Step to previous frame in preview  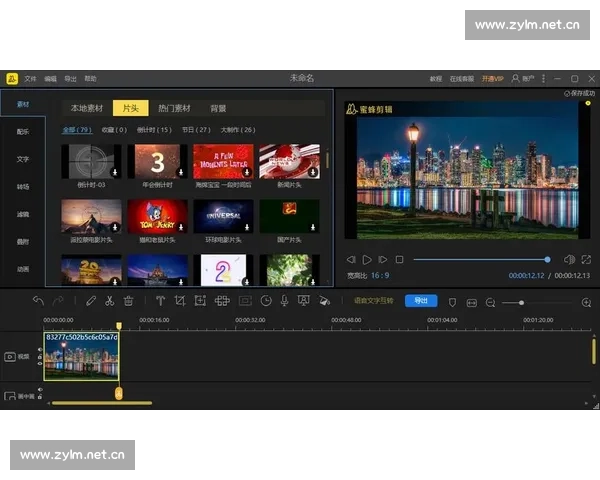[x=351, y=260]
